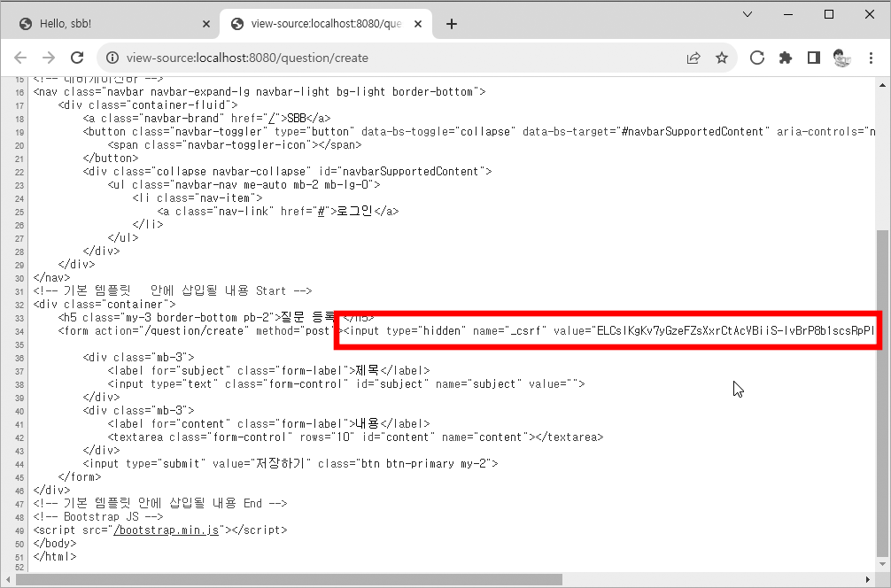The width and height of the screenshot is (891, 588).
Task: Click the 'End -->' comment on line 47
Action: coord(266,503)
